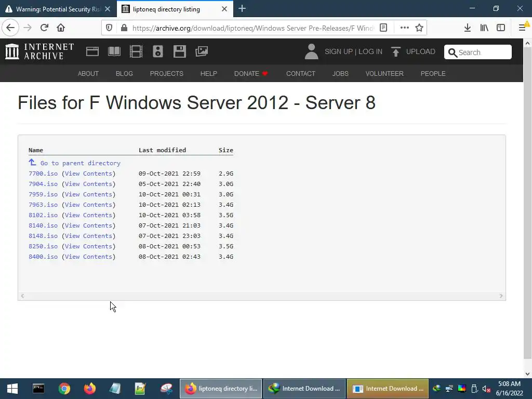
Task: Download 8250.iso file
Action: (x=43, y=246)
